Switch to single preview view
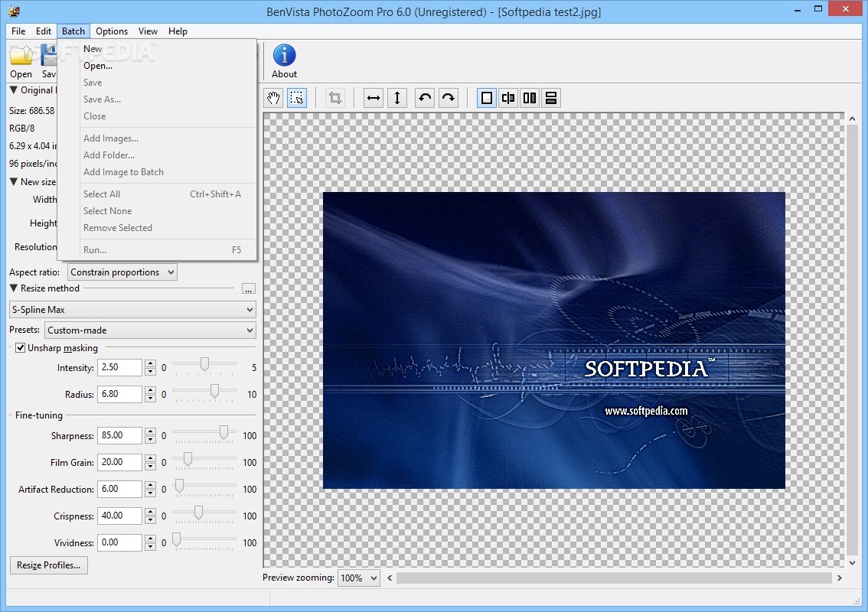Viewport: 868px width, 612px height. [x=487, y=98]
